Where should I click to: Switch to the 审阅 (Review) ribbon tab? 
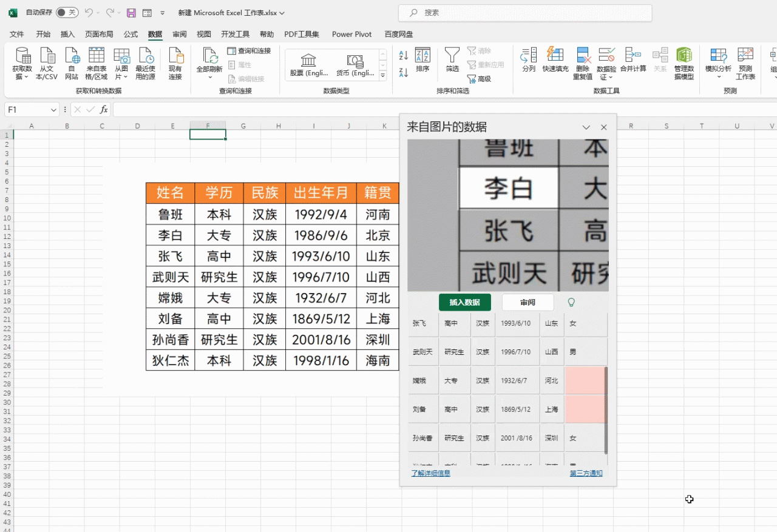click(180, 35)
